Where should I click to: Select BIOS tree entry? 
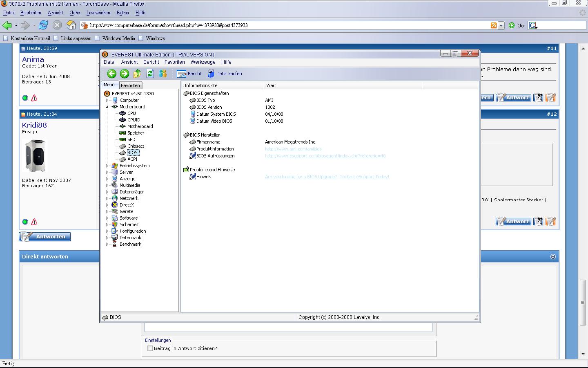click(x=133, y=153)
